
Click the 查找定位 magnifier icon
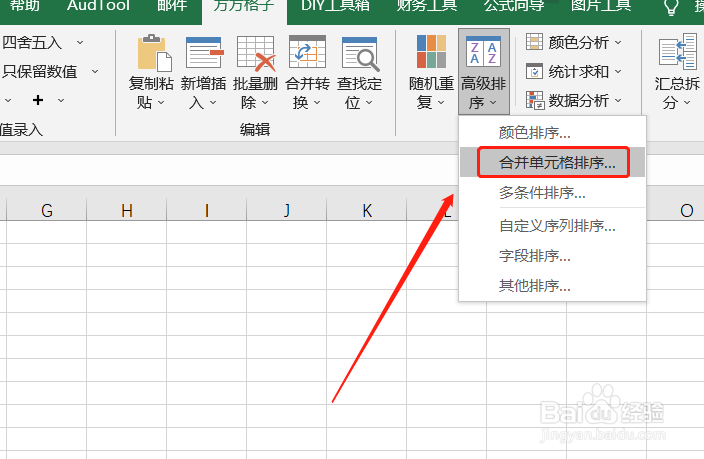(x=361, y=53)
